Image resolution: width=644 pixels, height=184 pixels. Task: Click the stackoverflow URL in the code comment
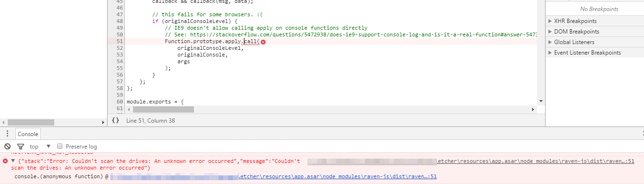(x=364, y=34)
